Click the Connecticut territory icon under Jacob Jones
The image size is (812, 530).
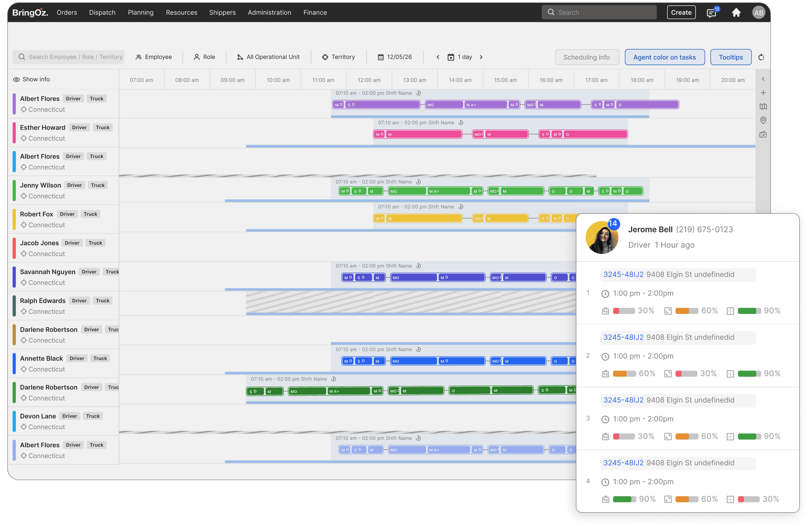pyautogui.click(x=24, y=254)
